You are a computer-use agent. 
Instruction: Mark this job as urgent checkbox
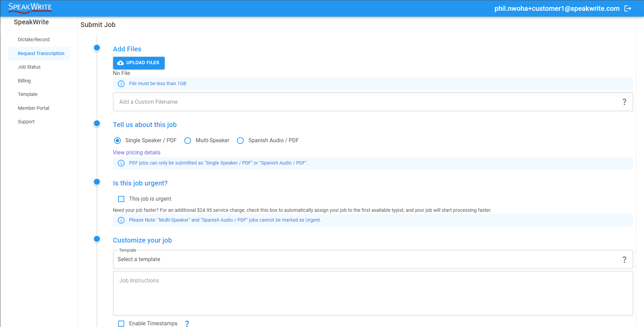coord(121,199)
